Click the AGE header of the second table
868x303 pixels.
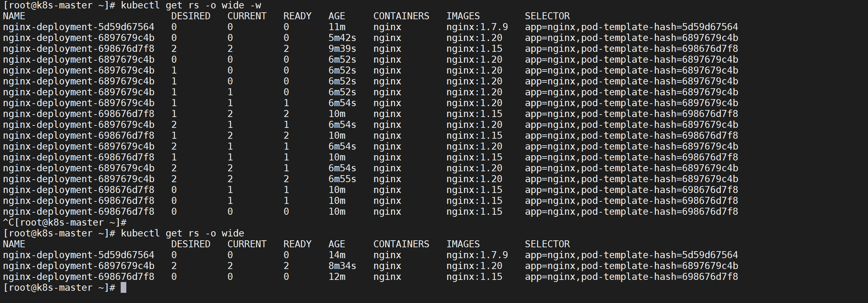click(x=337, y=244)
